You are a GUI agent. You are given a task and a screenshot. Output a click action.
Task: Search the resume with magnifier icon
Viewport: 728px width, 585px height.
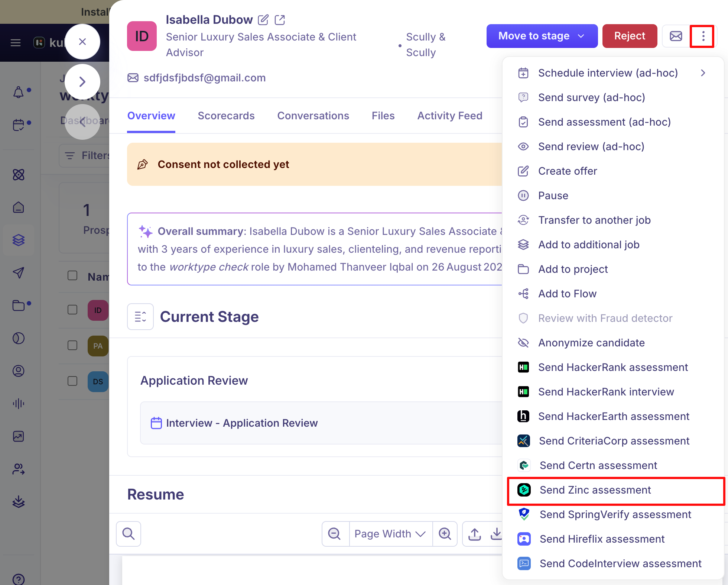[x=129, y=534]
